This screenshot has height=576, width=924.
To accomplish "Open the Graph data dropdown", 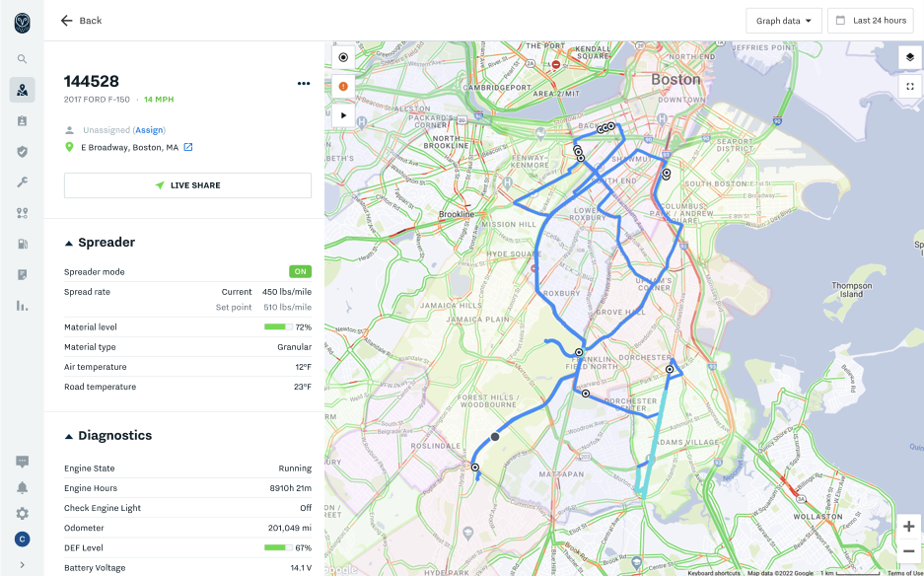I will click(x=783, y=20).
